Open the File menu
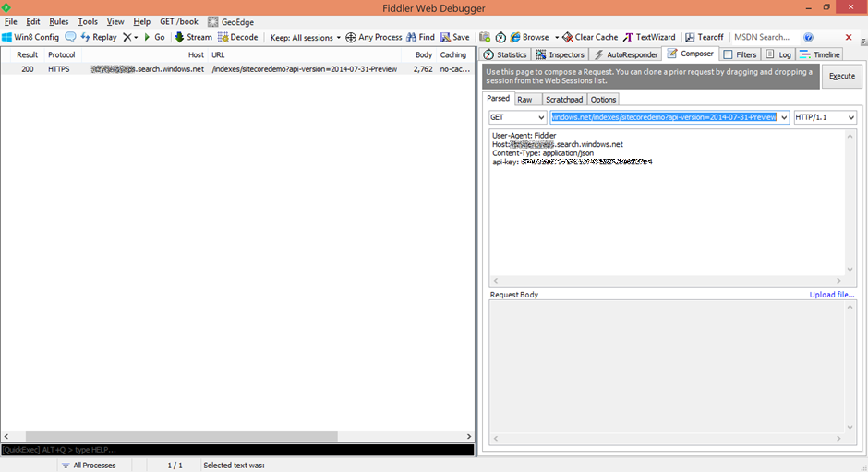This screenshot has width=868, height=472. (10, 21)
